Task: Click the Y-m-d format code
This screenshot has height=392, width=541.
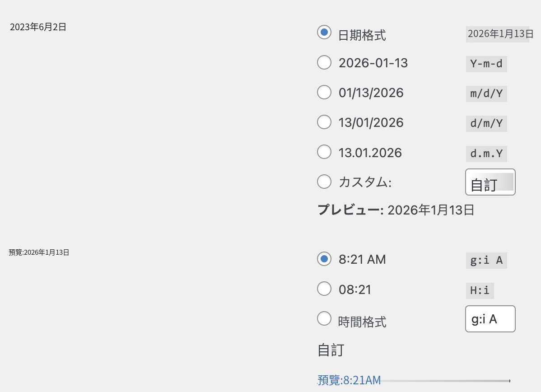Action: tap(486, 64)
